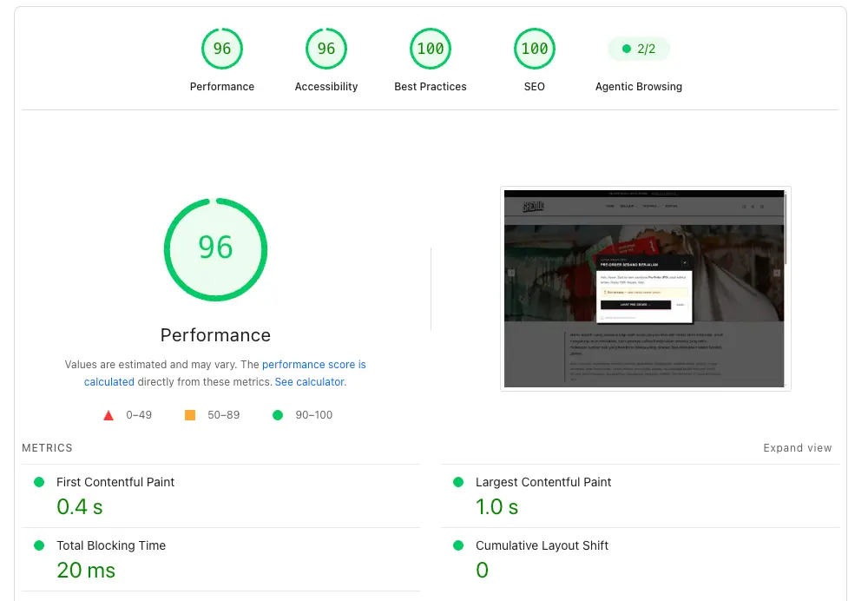
Task: Click green status dot beside First Contentful Paint
Action: tap(39, 482)
